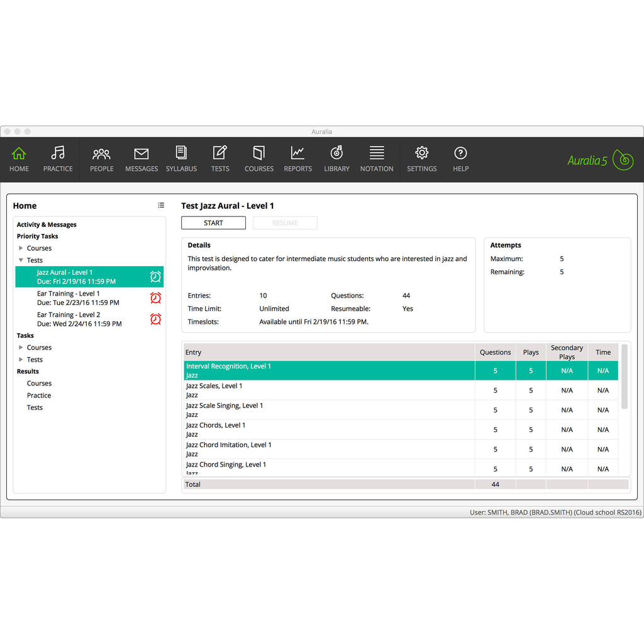Viewport: 644px width, 644px height.
Task: Expand Tests under the Tasks section
Action: [x=21, y=360]
